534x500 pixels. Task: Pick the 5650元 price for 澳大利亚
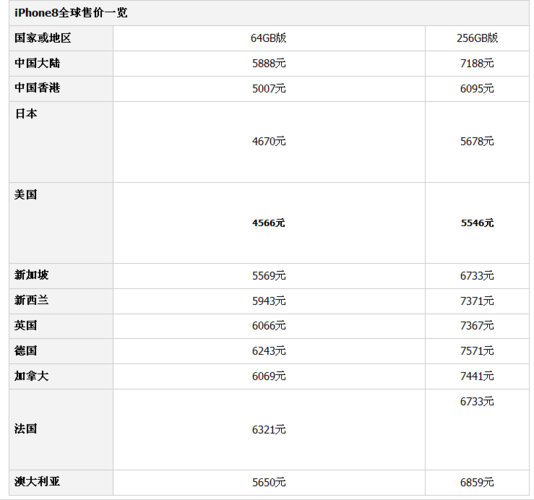click(x=269, y=482)
